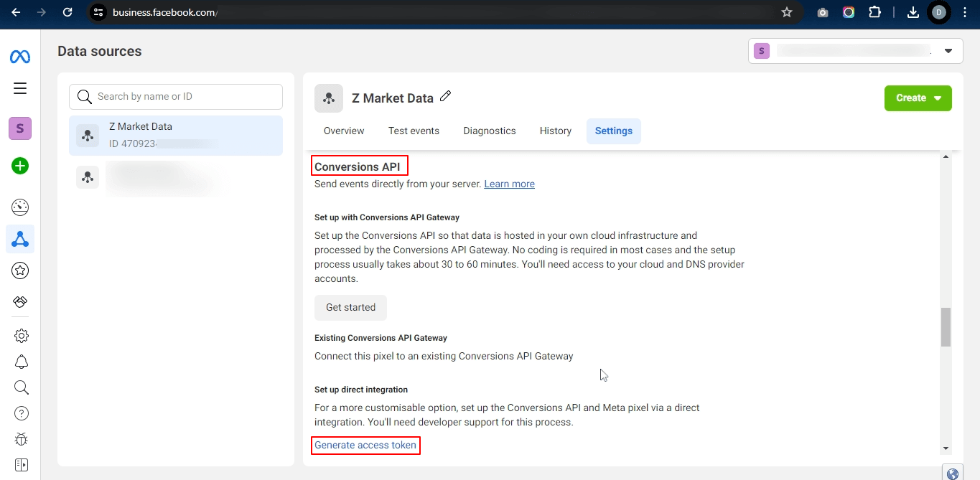
Task: Click the settings panel scrollbar thumb
Action: pos(946,326)
